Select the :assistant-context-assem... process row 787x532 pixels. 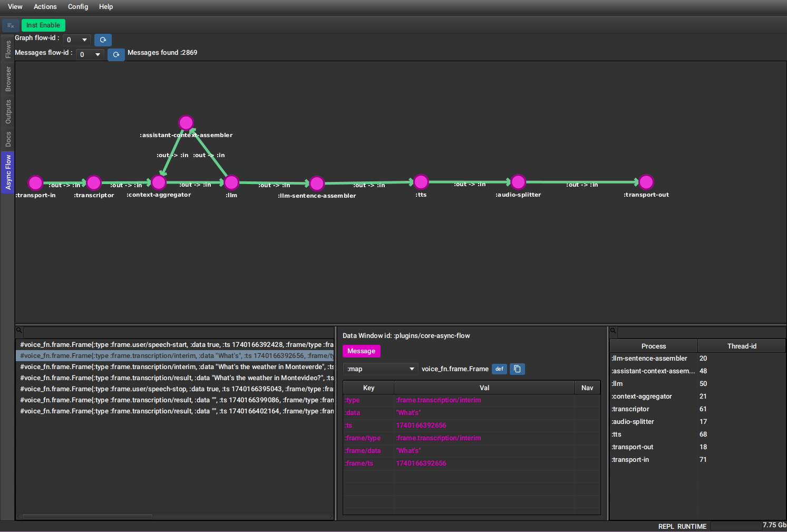click(697, 371)
